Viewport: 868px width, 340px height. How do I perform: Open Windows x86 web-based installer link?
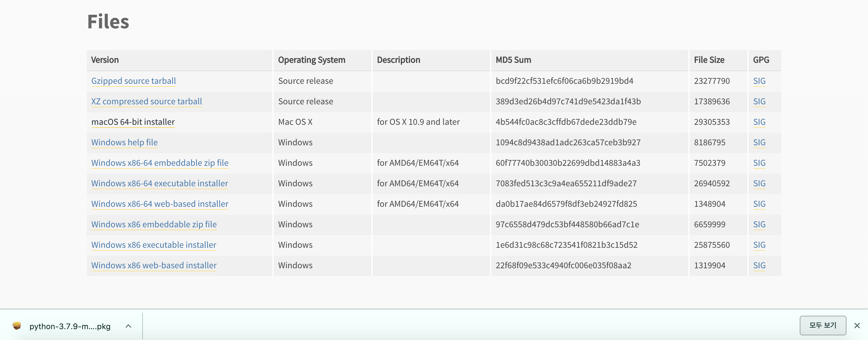[154, 265]
